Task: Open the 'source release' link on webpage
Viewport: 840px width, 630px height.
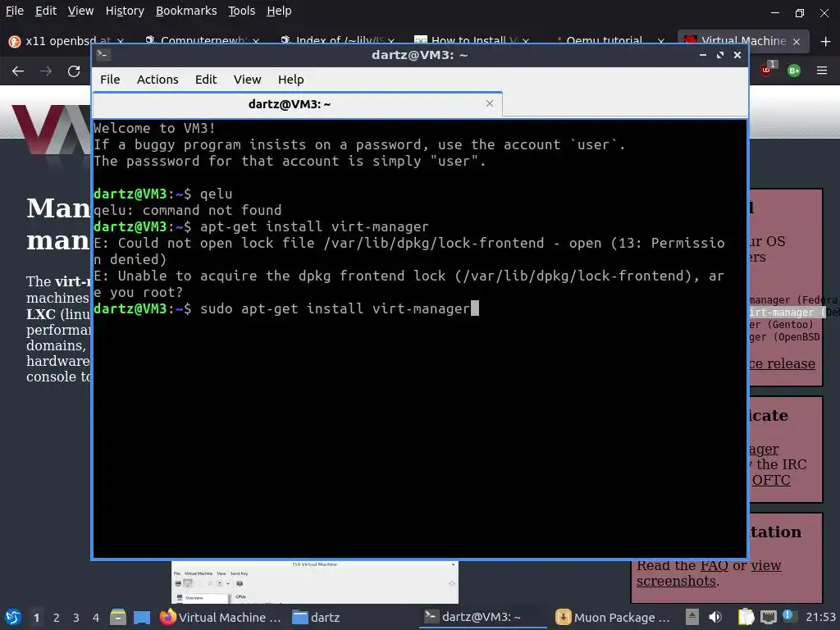Action: 782,363
